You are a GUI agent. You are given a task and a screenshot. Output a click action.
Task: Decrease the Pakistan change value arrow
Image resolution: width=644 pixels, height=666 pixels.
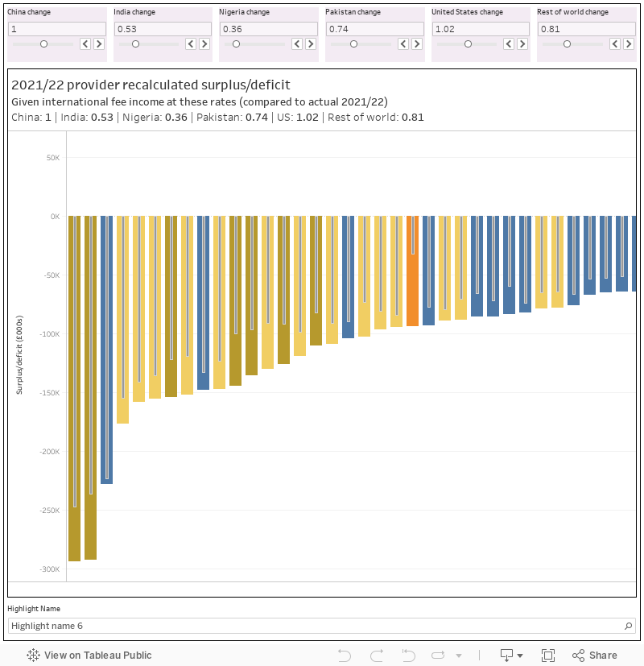pyautogui.click(x=403, y=44)
